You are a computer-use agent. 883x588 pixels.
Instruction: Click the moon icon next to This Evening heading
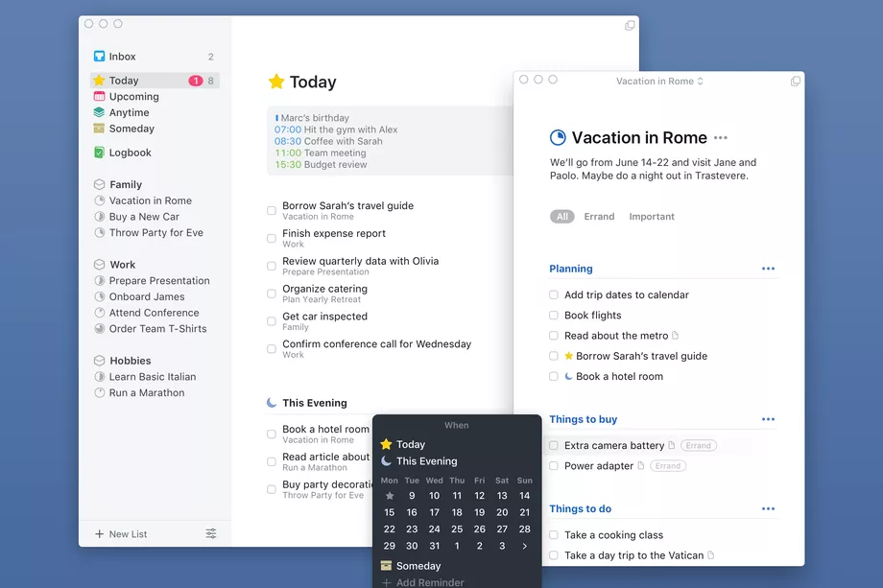[x=272, y=403]
